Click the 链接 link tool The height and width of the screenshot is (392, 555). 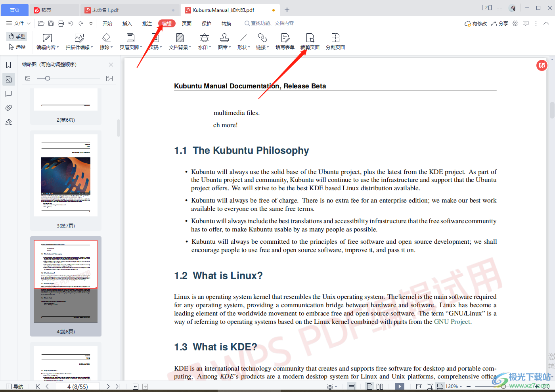262,42
